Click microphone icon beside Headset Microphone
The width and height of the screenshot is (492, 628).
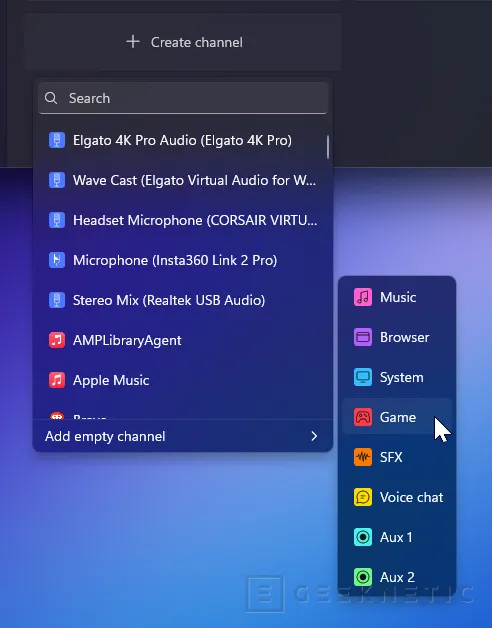pyautogui.click(x=57, y=220)
